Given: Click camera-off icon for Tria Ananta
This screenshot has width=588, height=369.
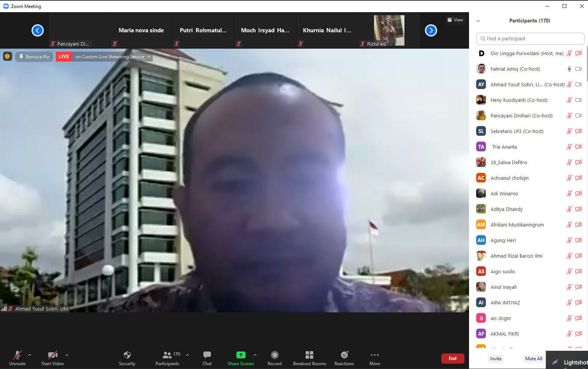Looking at the screenshot, I should (578, 147).
